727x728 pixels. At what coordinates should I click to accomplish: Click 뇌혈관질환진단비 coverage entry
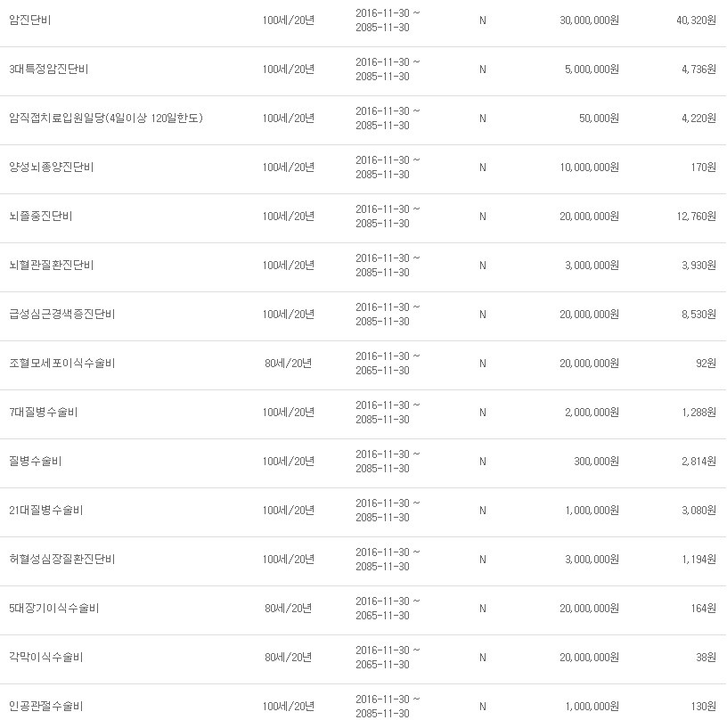pyautogui.click(x=51, y=266)
